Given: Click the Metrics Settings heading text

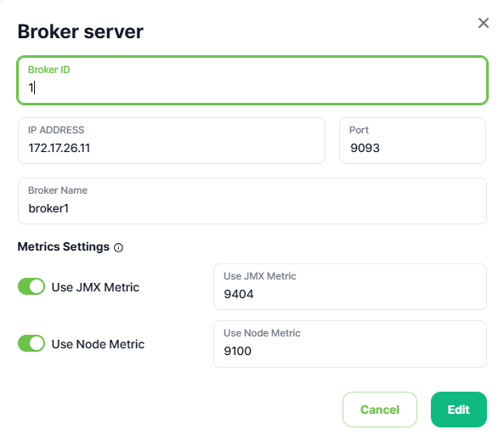Looking at the screenshot, I should pyautogui.click(x=64, y=246).
